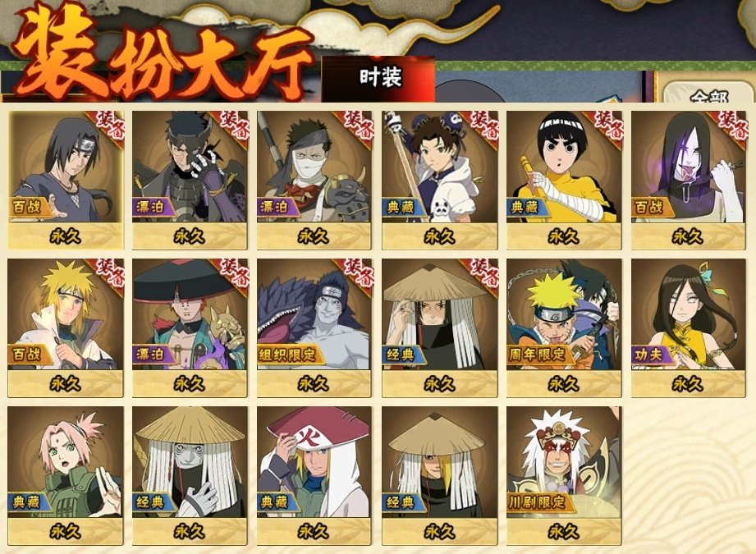756x554 pixels.
Task: Choose the Itachi straw hat 经典 costume
Action: [x=439, y=327]
